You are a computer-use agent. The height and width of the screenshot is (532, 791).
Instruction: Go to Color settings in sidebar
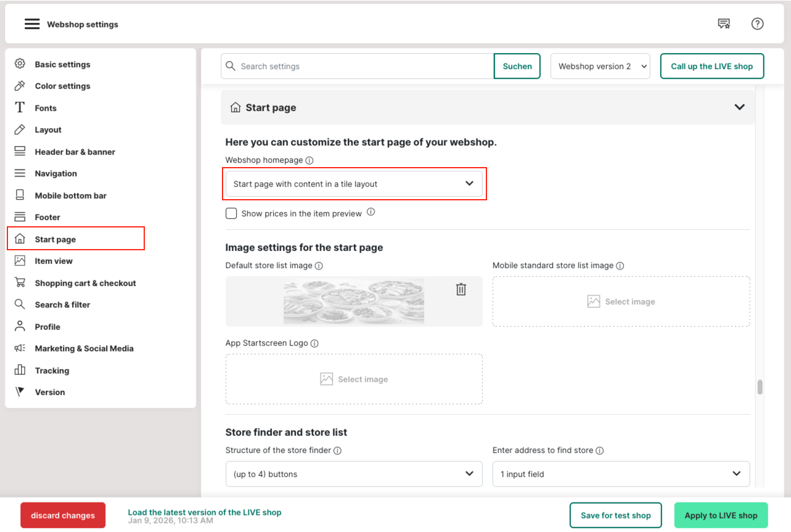pos(62,86)
